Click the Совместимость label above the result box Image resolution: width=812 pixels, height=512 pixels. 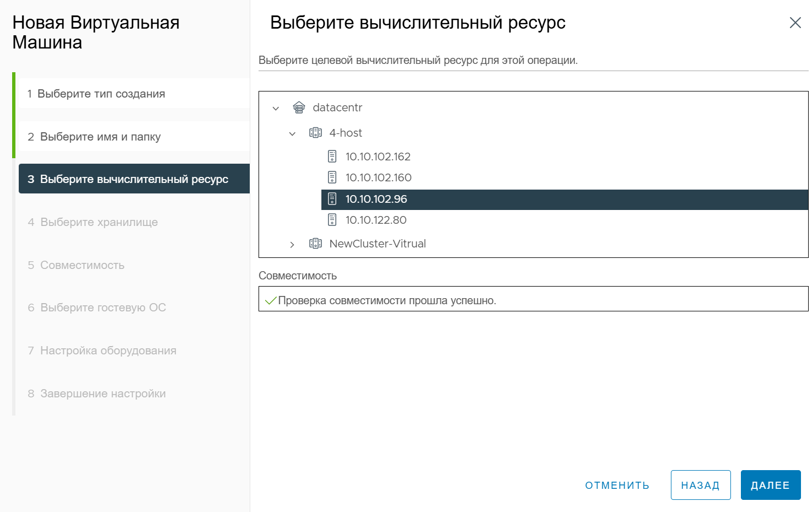pyautogui.click(x=298, y=276)
